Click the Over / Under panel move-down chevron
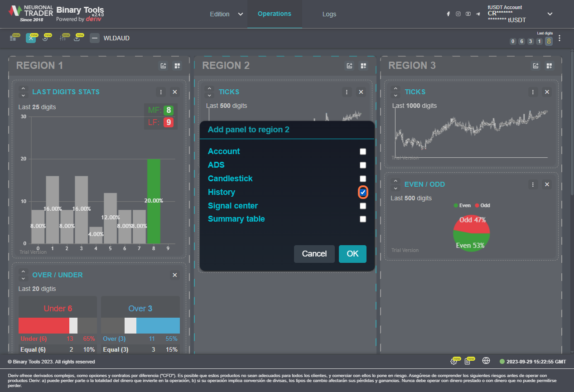This screenshot has width=574, height=392. point(23,278)
